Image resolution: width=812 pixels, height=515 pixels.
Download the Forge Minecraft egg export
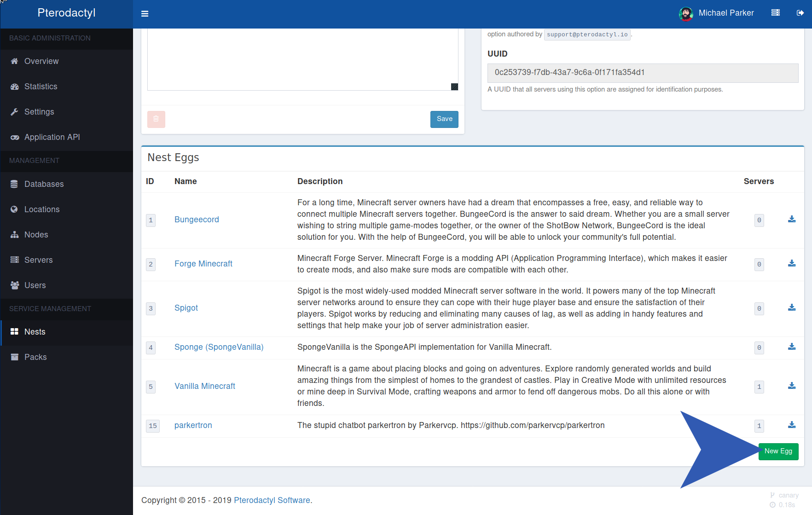point(792,264)
